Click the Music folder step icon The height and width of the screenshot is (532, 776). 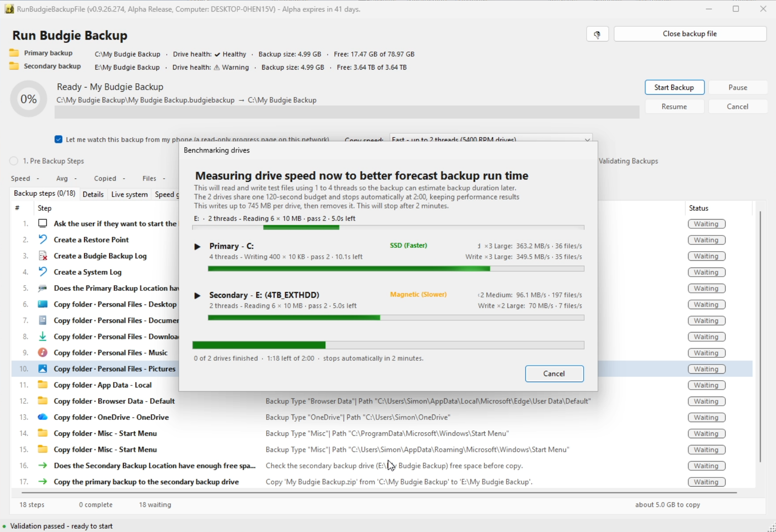[43, 352]
